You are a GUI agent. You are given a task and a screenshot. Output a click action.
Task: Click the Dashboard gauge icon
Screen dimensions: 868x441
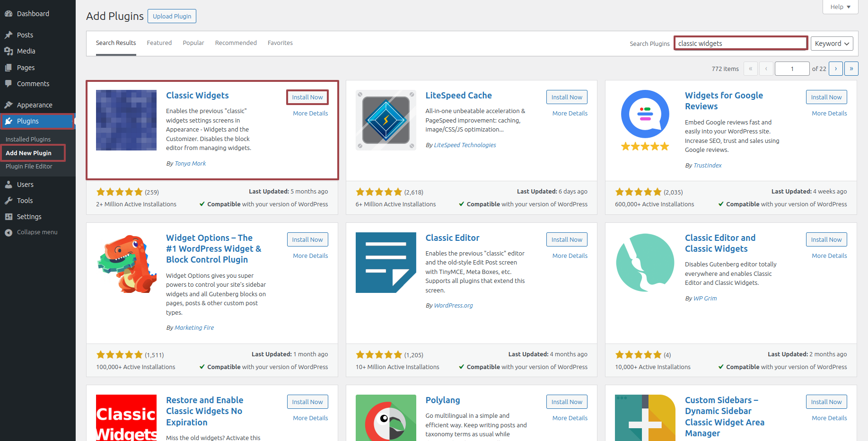pyautogui.click(x=9, y=14)
